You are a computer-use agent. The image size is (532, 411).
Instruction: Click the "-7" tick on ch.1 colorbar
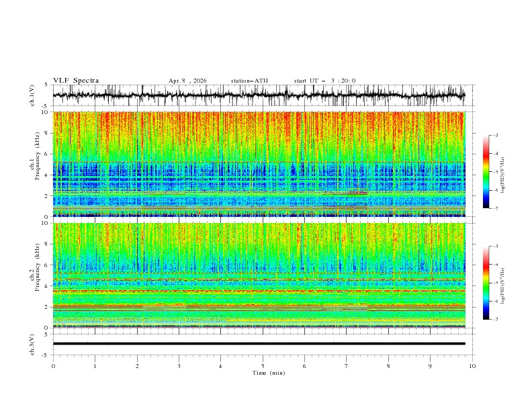pyautogui.click(x=496, y=208)
